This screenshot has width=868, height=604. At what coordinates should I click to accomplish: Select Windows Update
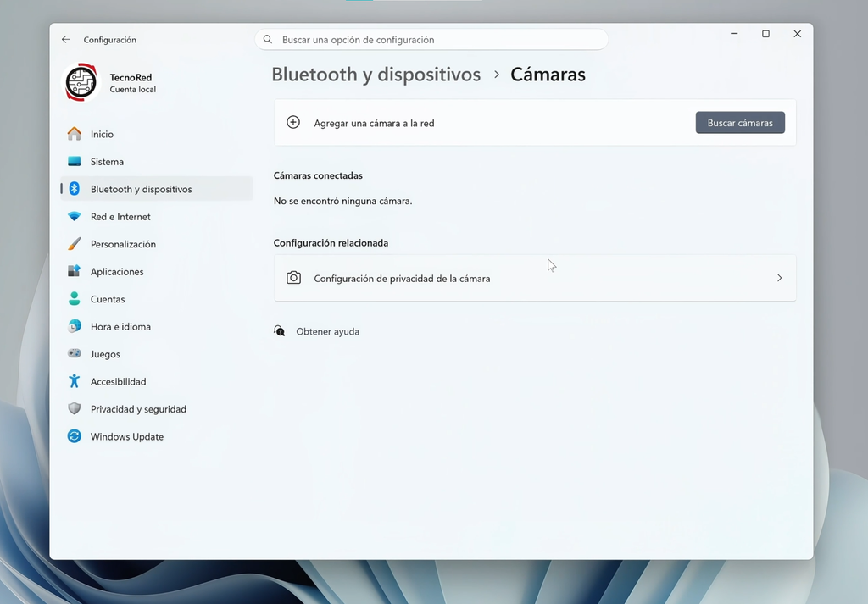[157, 436]
